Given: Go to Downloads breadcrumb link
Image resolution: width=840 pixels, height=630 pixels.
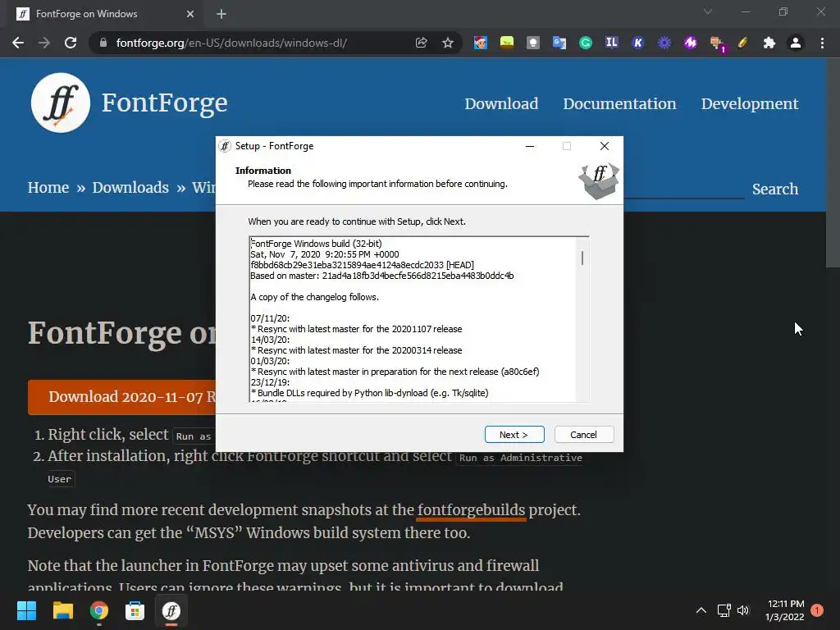Looking at the screenshot, I should point(130,188).
